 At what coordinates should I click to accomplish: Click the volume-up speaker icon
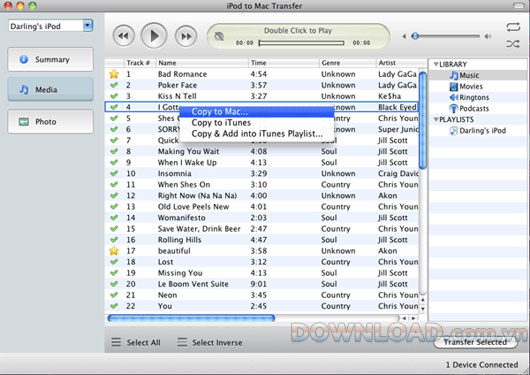(x=487, y=36)
